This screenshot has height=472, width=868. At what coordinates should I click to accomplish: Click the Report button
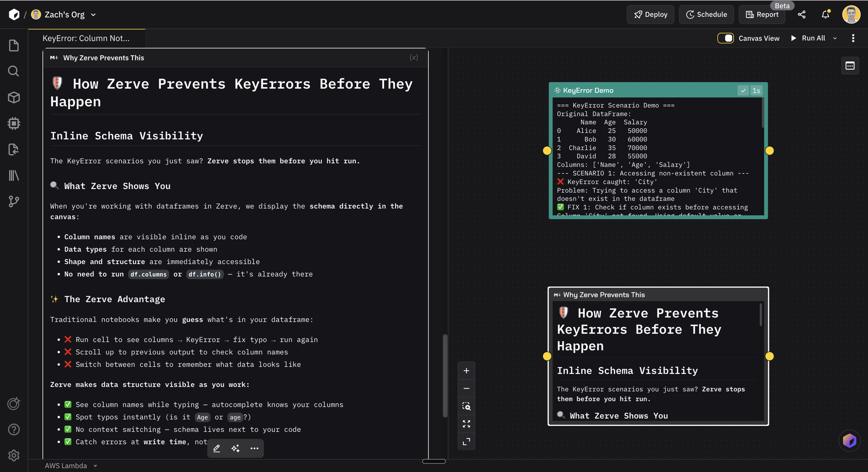click(762, 14)
